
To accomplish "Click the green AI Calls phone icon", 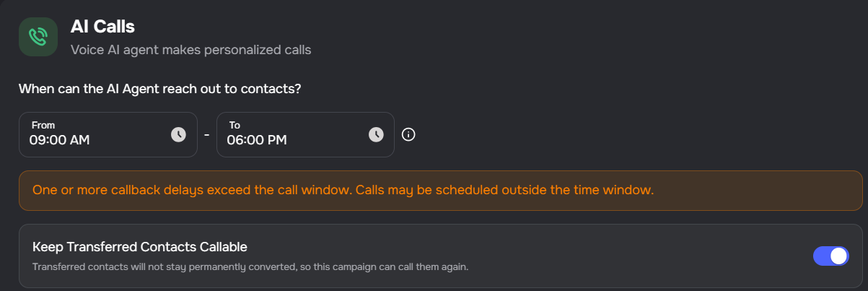I will tap(38, 37).
